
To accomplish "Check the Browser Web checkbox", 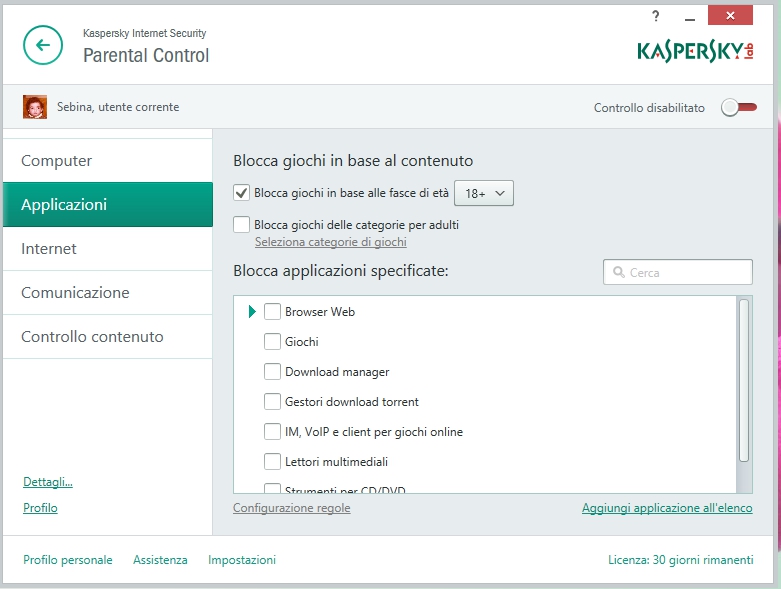I will tap(272, 312).
